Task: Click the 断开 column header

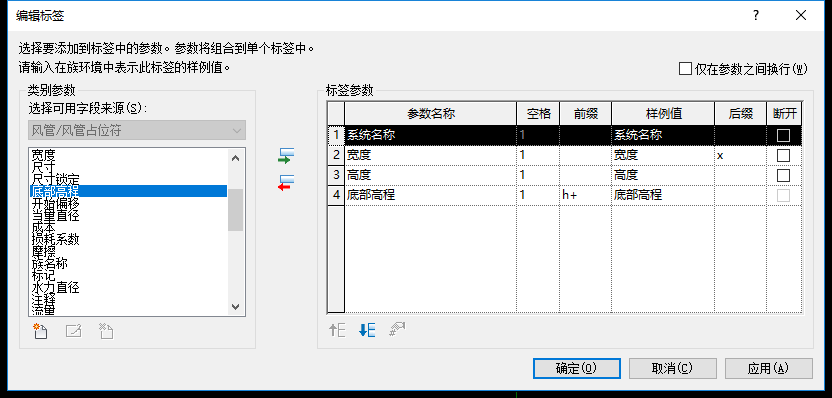Action: (x=784, y=114)
